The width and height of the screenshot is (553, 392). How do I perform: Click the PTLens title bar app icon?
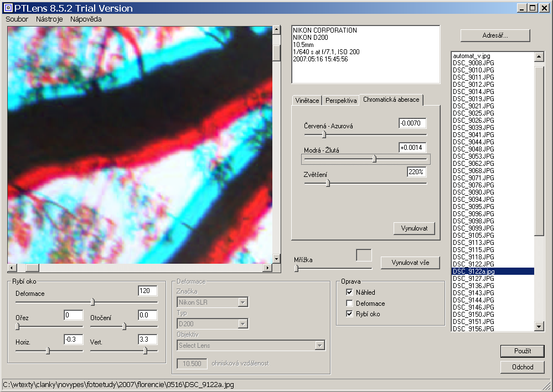click(x=7, y=8)
